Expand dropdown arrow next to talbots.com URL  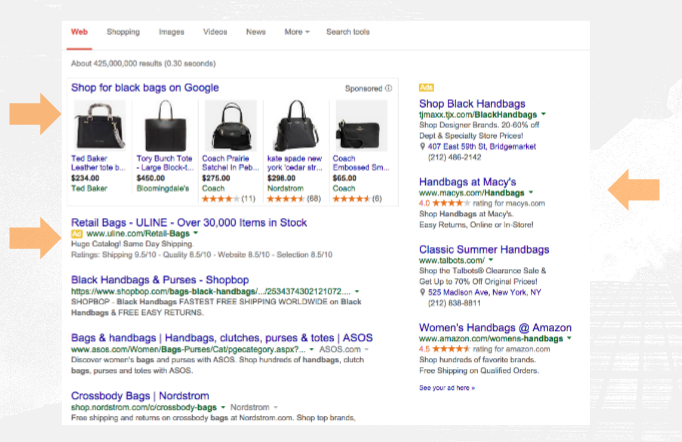491,260
